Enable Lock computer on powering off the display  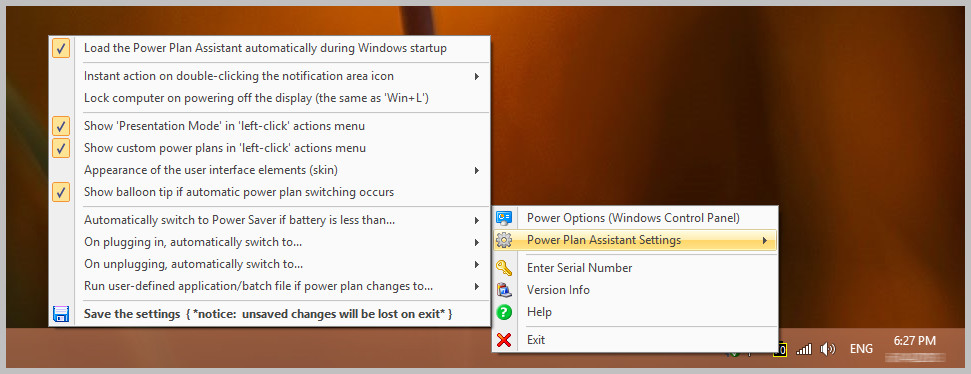click(269, 98)
